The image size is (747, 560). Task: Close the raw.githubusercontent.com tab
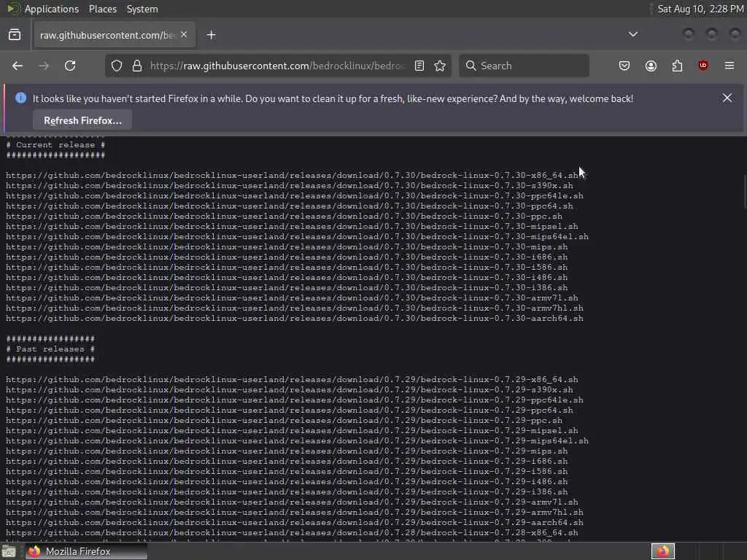(184, 35)
